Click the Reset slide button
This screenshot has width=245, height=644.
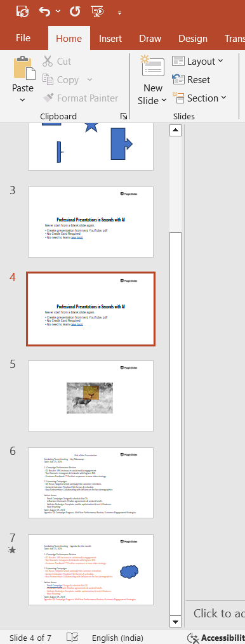click(x=191, y=80)
